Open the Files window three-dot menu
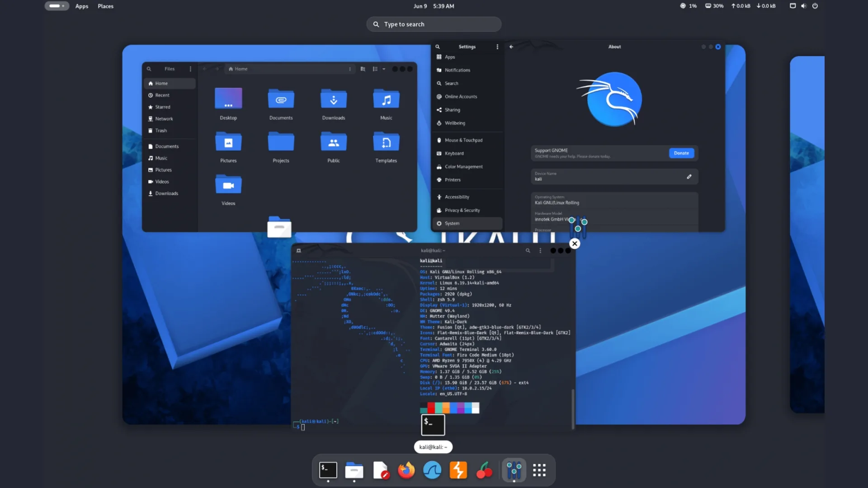 tap(190, 69)
